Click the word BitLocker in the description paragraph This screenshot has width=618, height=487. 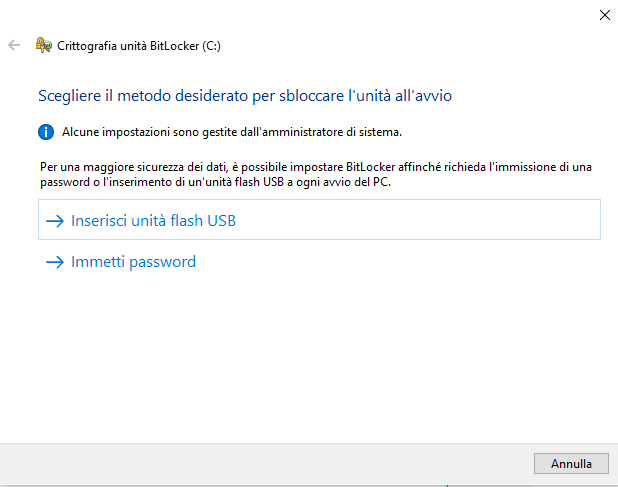pos(370,167)
